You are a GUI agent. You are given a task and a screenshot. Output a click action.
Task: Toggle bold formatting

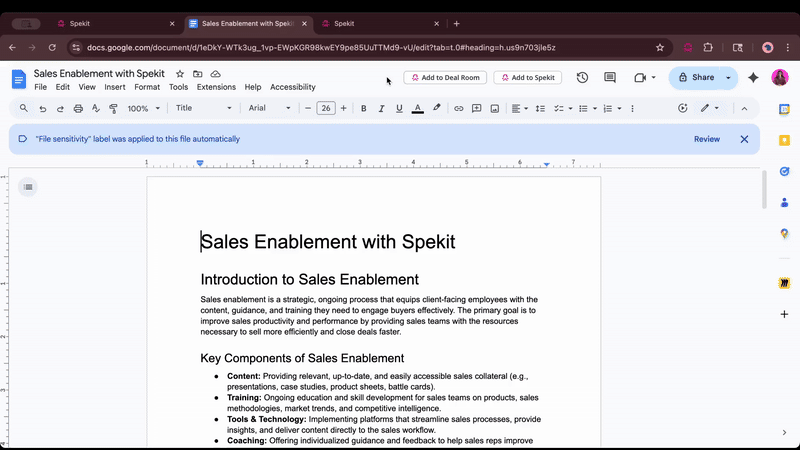(364, 108)
